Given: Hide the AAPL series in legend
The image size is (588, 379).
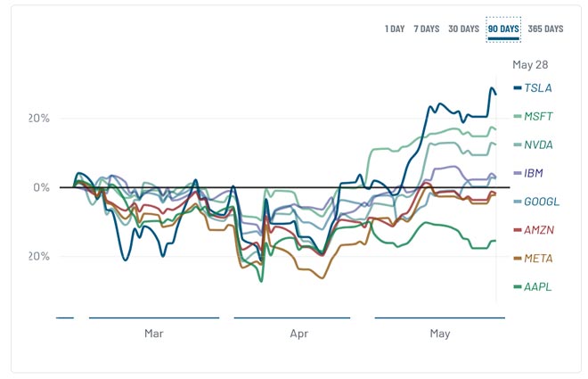Looking at the screenshot, I should click(x=538, y=287).
